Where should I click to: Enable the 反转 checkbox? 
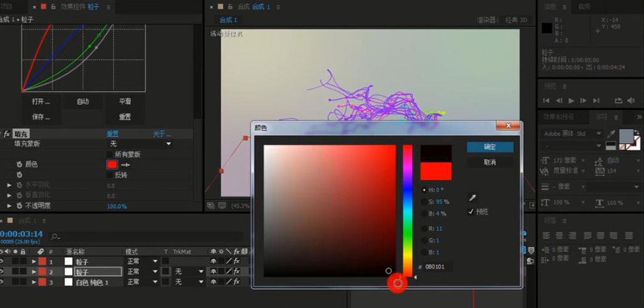[x=110, y=175]
